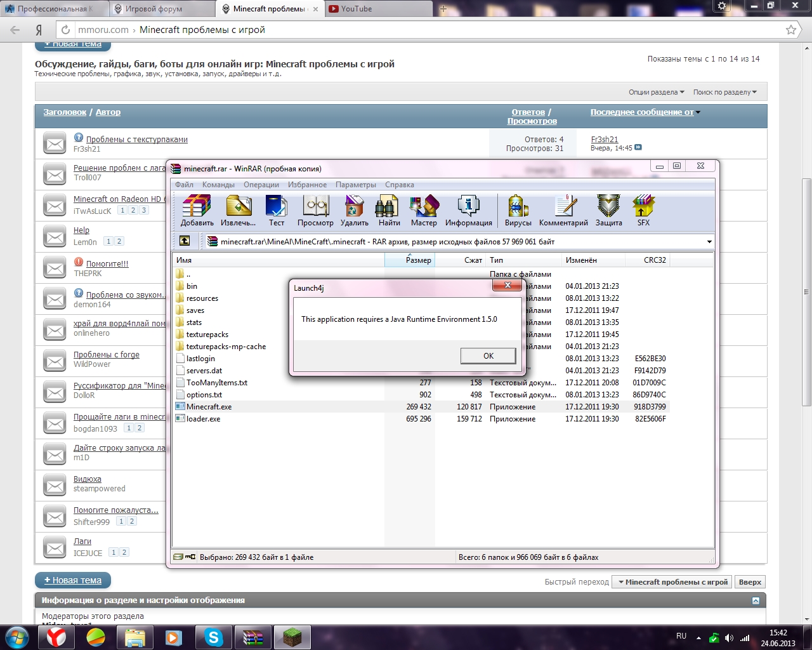Open the thread Проблемы с текстурпаками
The height and width of the screenshot is (650, 812).
pyautogui.click(x=137, y=140)
